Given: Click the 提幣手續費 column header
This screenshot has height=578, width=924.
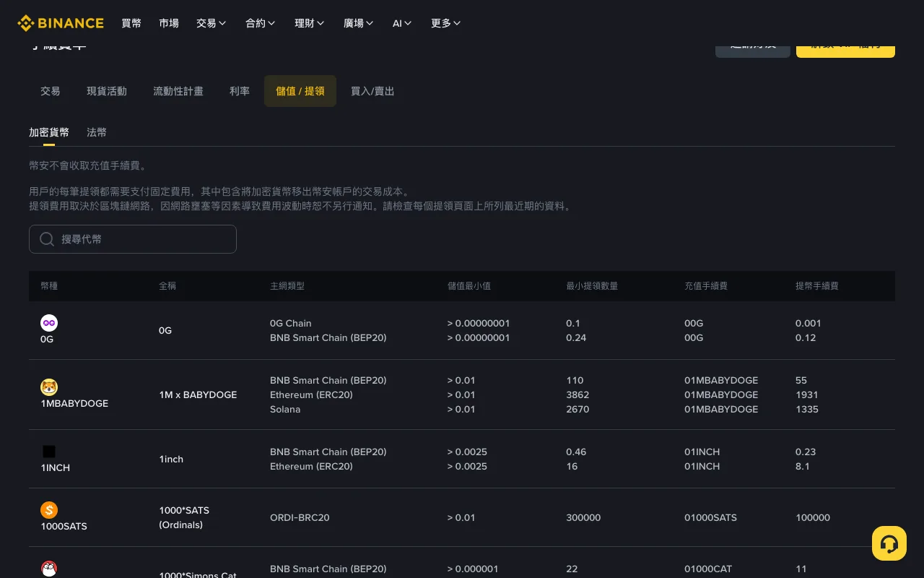Looking at the screenshot, I should [817, 286].
